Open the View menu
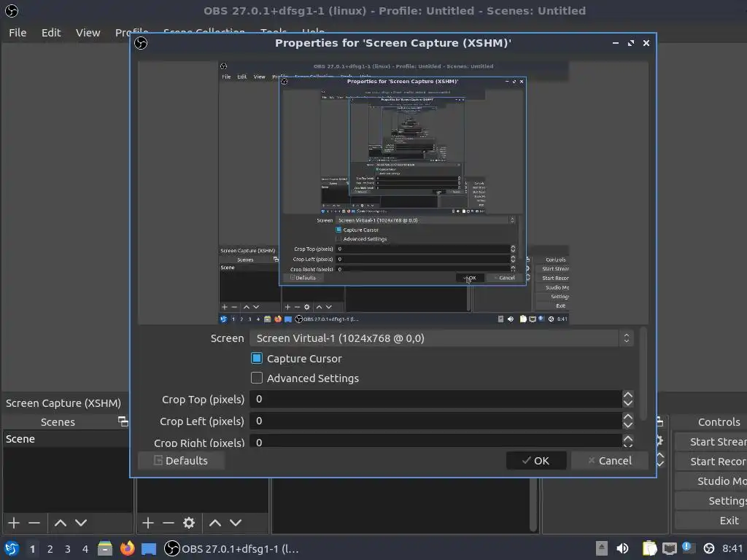The image size is (747, 560). (x=88, y=32)
